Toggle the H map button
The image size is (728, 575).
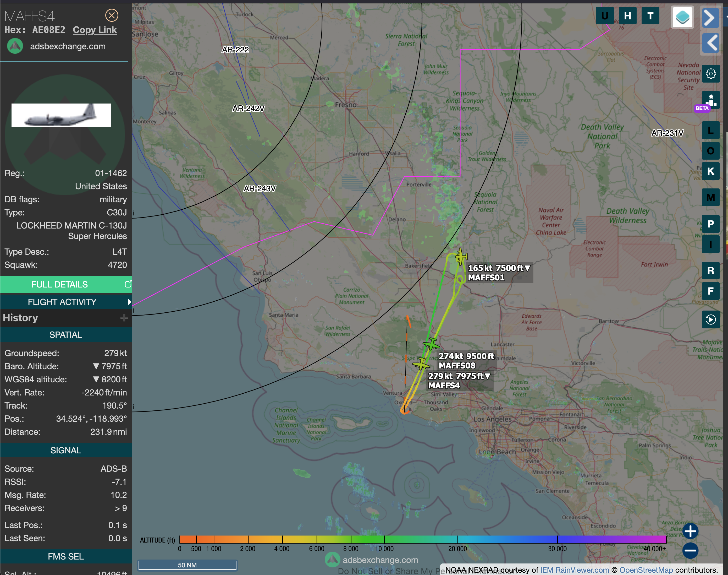[627, 16]
